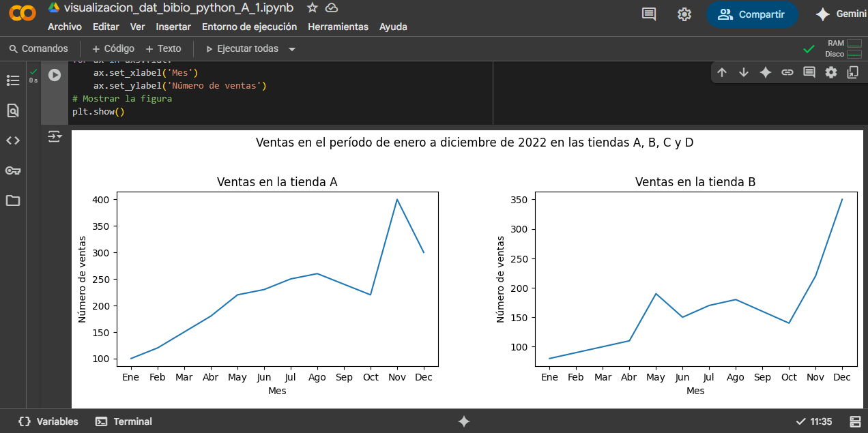The image size is (868, 433).
Task: Click the output actions icon beside the chart
Action: 55,137
